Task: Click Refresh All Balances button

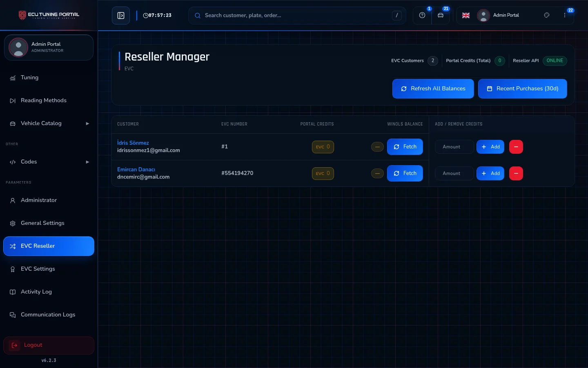Action: (x=433, y=89)
